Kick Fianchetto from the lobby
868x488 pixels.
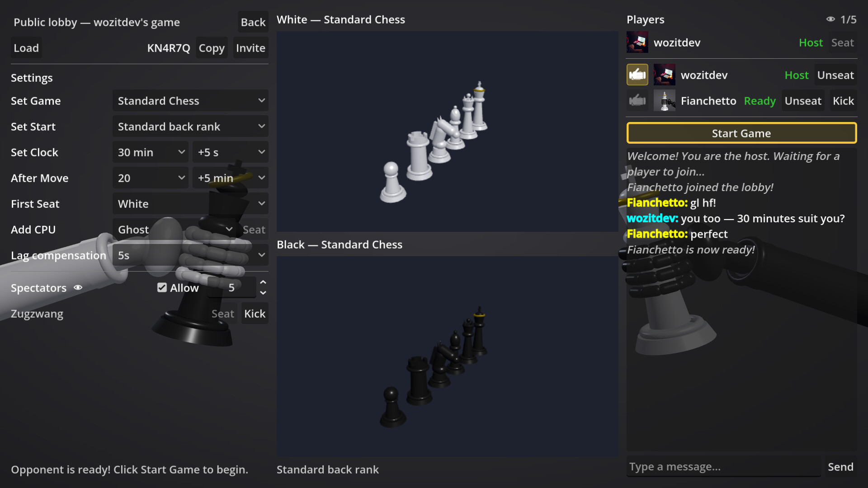click(844, 101)
